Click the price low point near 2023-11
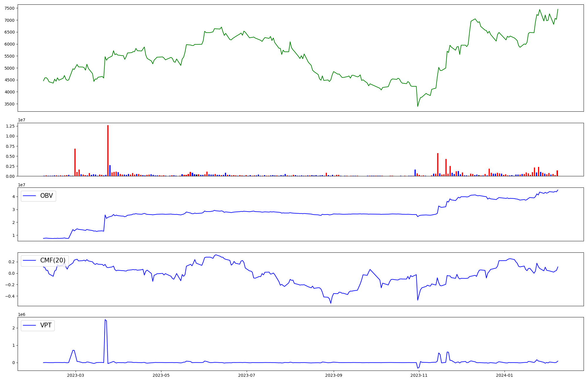 click(418, 106)
